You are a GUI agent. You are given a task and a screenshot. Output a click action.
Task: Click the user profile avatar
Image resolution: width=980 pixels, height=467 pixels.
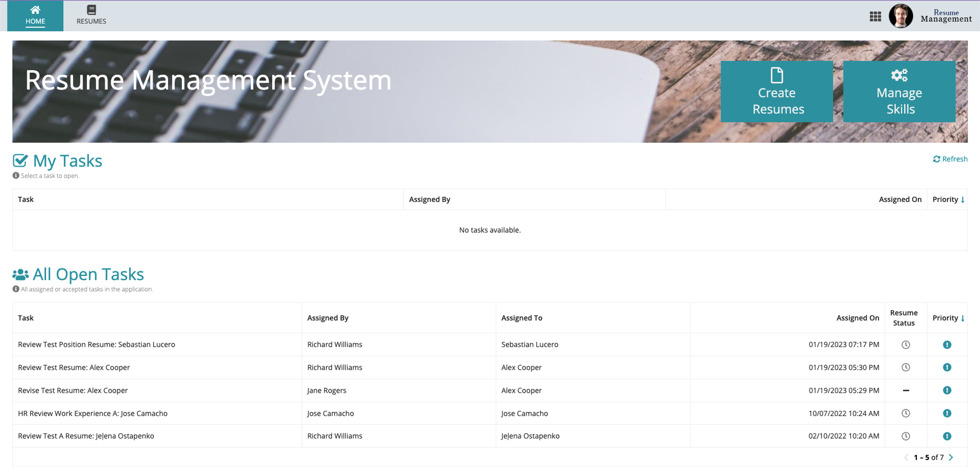[x=900, y=16]
